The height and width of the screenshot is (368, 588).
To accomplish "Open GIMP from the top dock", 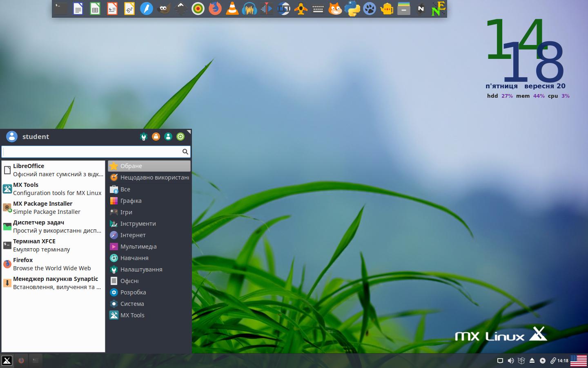I will [164, 9].
